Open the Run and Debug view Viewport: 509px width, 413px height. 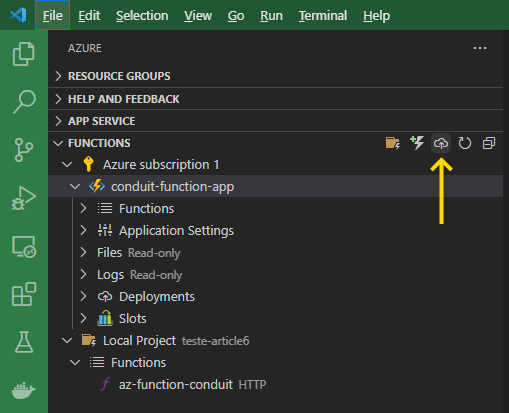[x=24, y=198]
